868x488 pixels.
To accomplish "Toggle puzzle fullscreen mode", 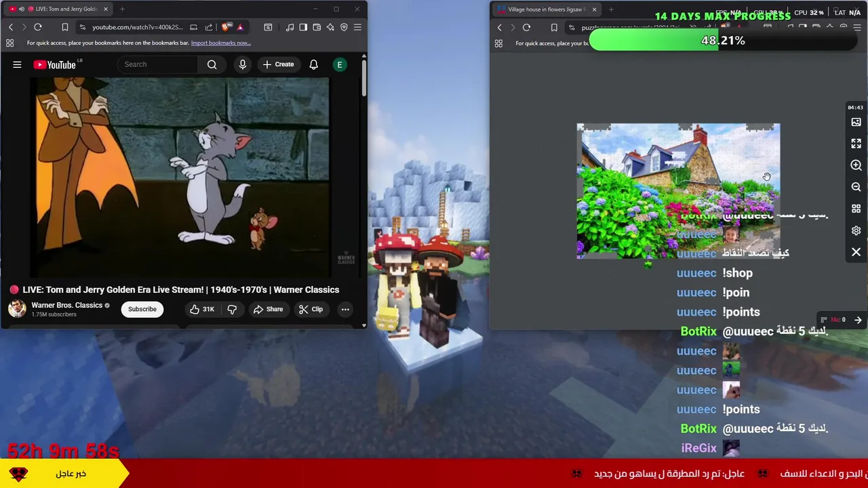I will [856, 144].
